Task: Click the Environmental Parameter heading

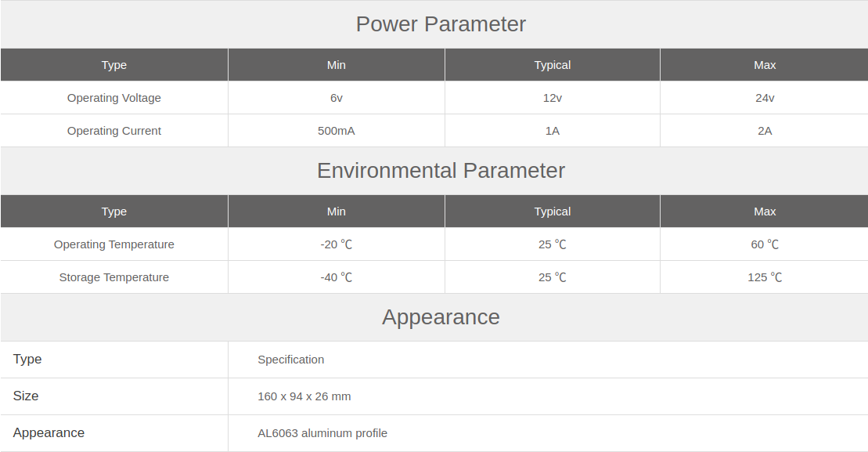Action: 441,171
